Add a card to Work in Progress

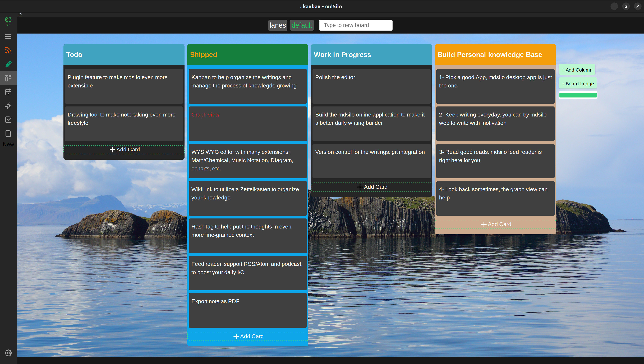pyautogui.click(x=372, y=187)
